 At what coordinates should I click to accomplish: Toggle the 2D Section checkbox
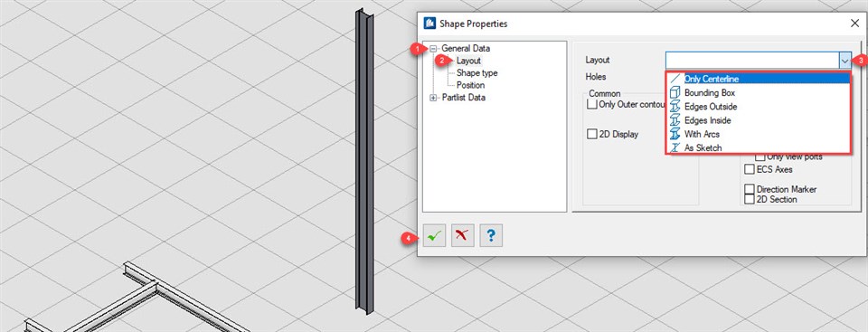[750, 199]
